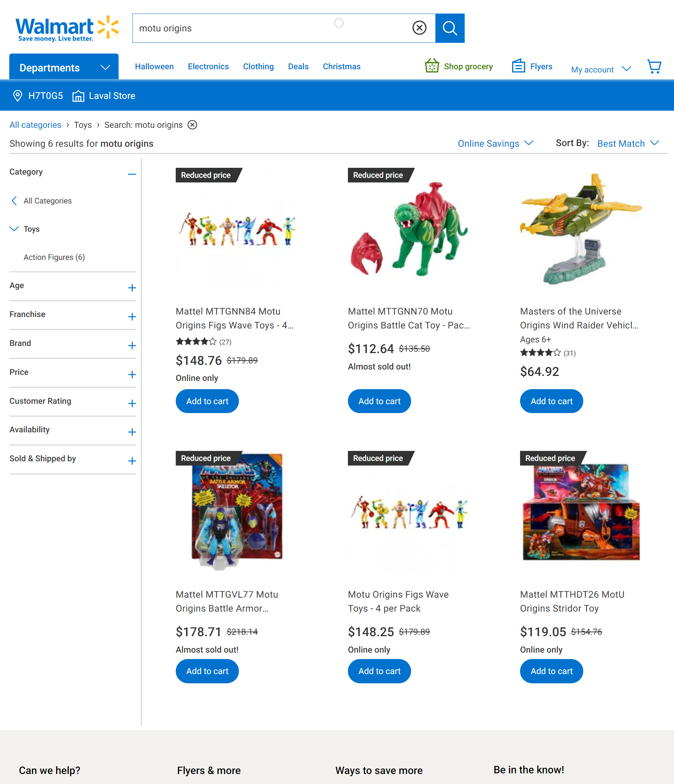Image resolution: width=674 pixels, height=784 pixels.
Task: Collapse the Category filter section
Action: tap(132, 174)
